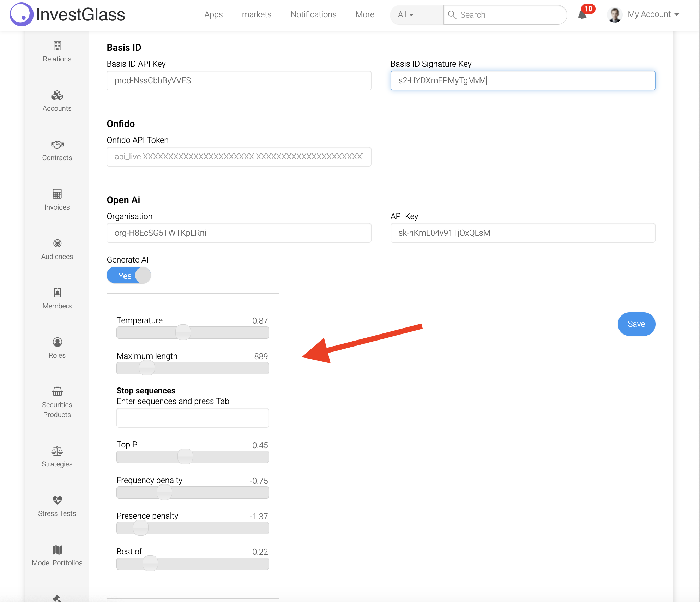700x602 pixels.
Task: Click the notification bell icon
Action: 582,15
